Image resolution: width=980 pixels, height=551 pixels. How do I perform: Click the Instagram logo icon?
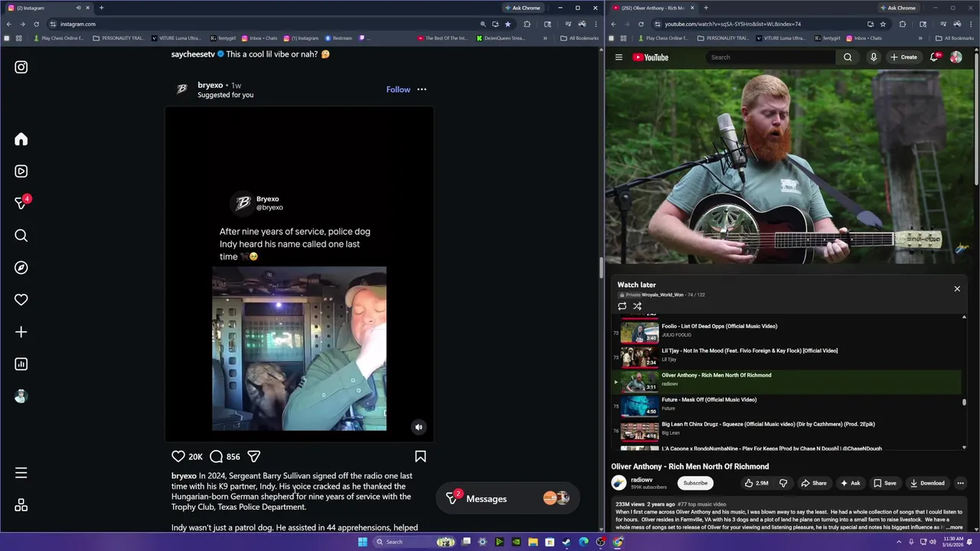pyautogui.click(x=21, y=67)
